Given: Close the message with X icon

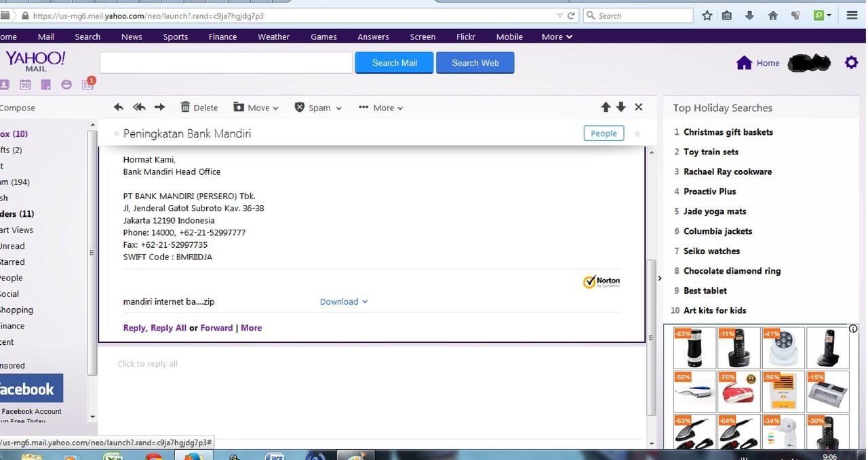Looking at the screenshot, I should 638,107.
